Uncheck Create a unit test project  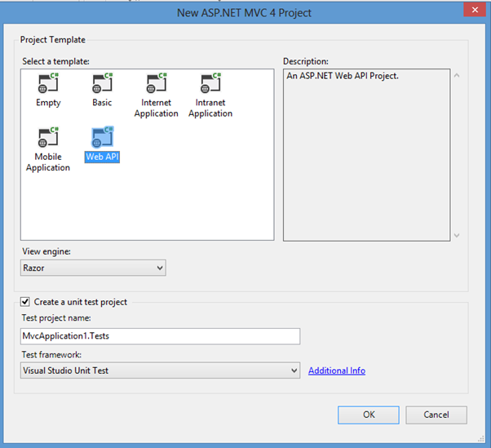click(26, 302)
